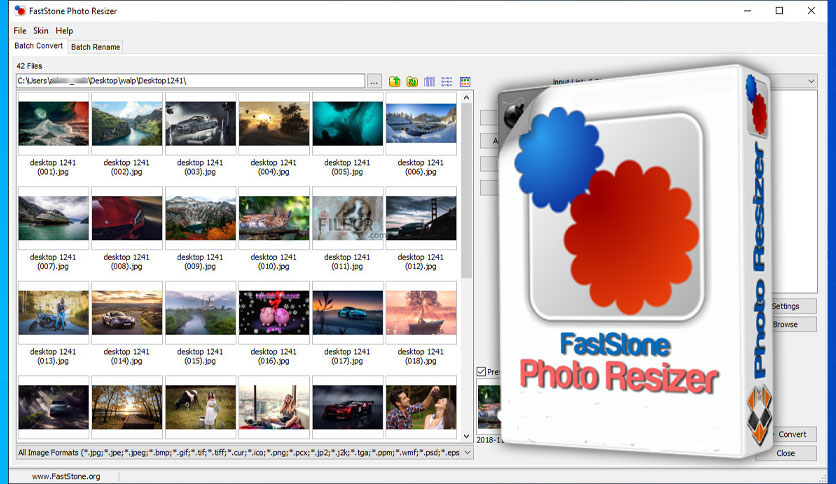Select bottom-row thumbnail of autumn trees at sunset
The height and width of the screenshot is (484, 836).
coord(127,408)
